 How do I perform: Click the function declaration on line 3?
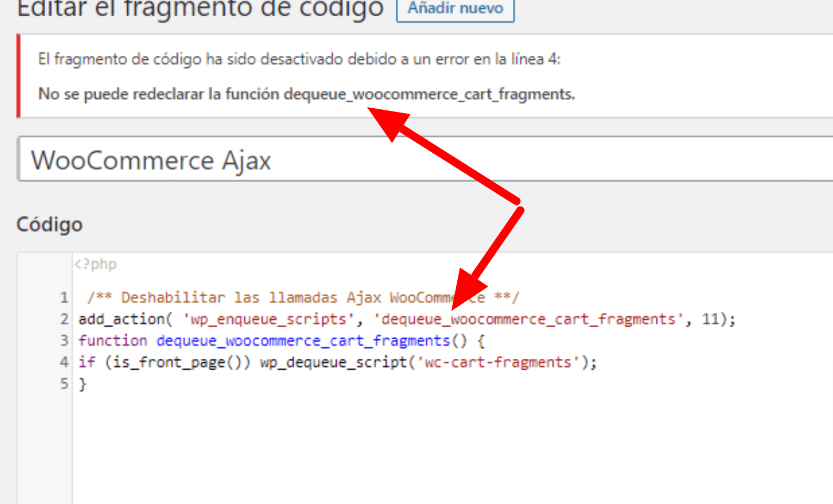pos(281,341)
